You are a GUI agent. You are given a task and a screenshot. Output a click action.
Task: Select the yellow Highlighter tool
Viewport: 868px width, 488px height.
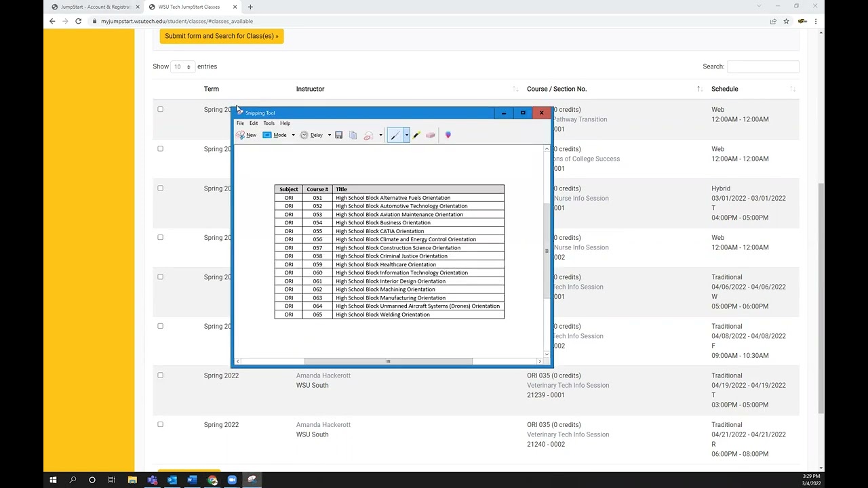coord(416,135)
